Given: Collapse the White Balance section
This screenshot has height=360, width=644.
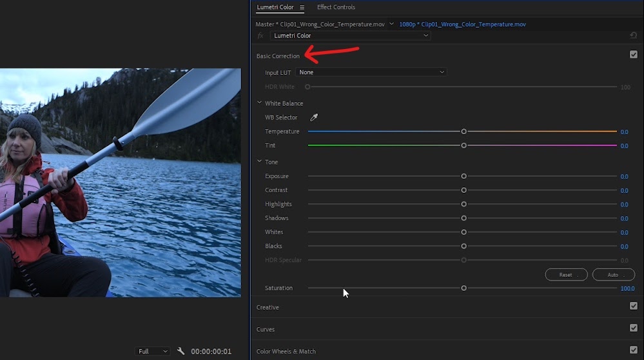Looking at the screenshot, I should [x=259, y=103].
